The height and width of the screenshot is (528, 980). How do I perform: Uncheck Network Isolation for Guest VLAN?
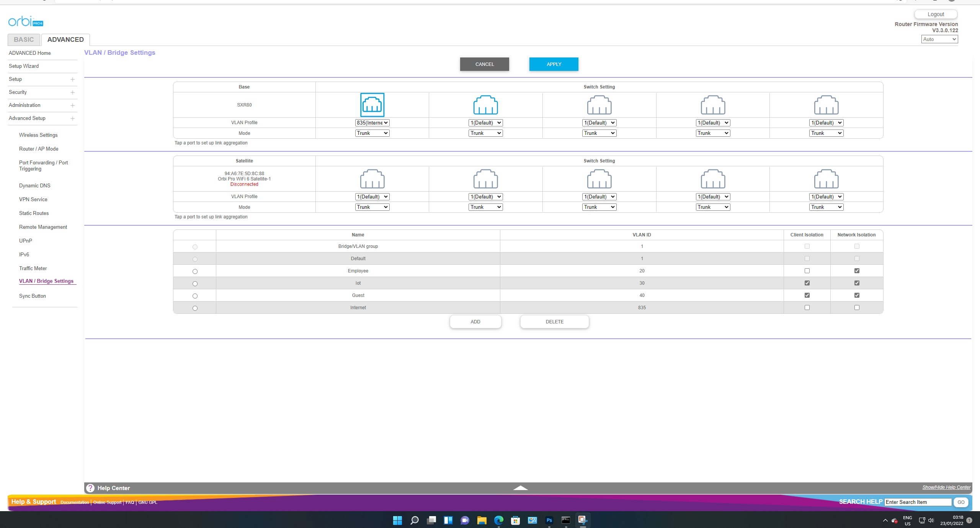[857, 295]
